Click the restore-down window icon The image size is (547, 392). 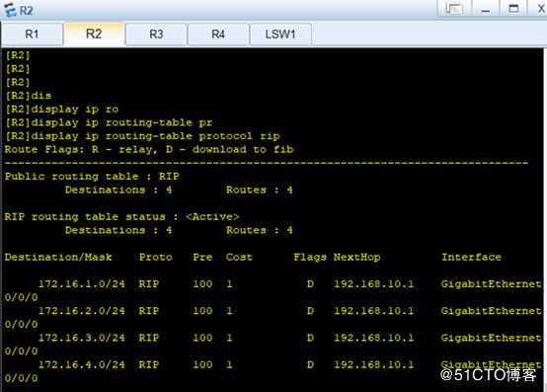pyautogui.click(x=454, y=8)
